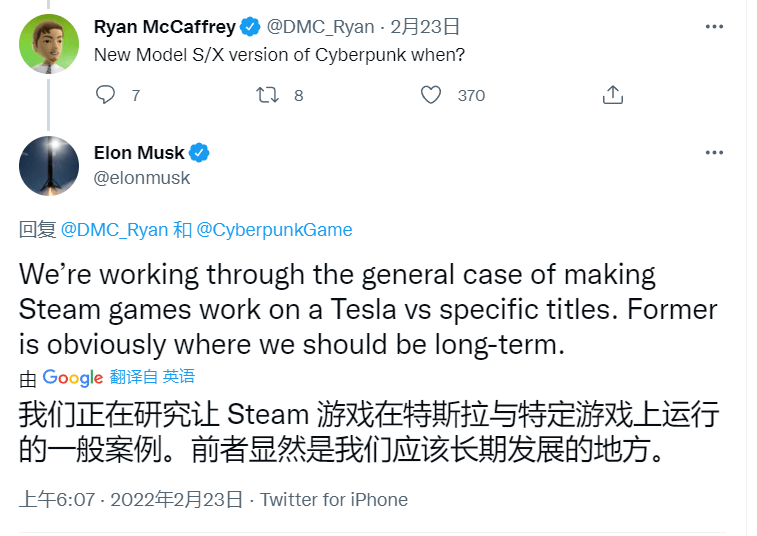Open more options on Ryan McCaffrey's tweet
The height and width of the screenshot is (536, 757).
point(714,26)
